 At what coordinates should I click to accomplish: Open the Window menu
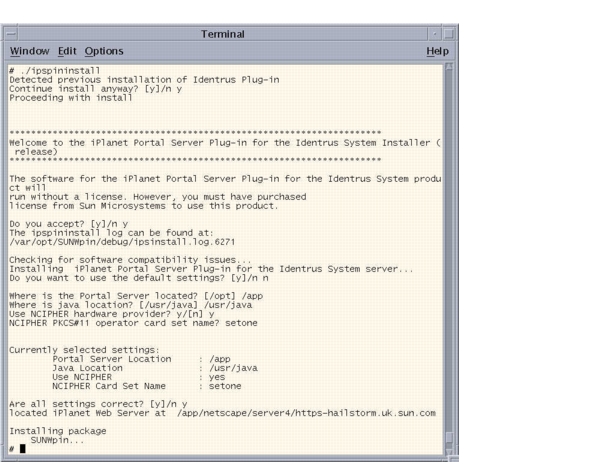pyautogui.click(x=30, y=51)
